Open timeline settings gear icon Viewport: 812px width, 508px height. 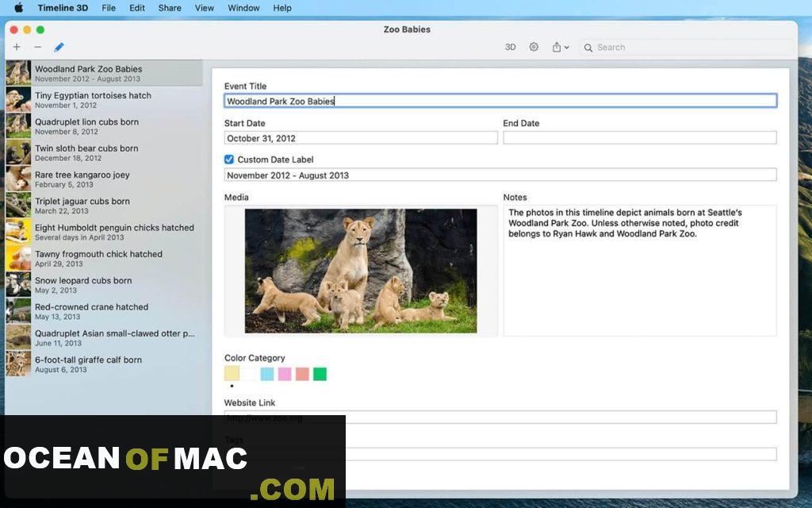click(x=534, y=47)
